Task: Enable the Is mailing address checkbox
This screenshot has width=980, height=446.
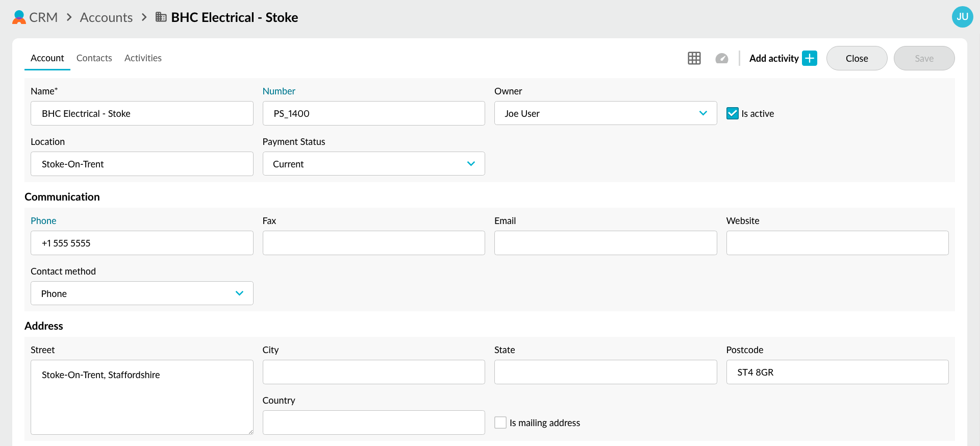Action: click(x=500, y=423)
